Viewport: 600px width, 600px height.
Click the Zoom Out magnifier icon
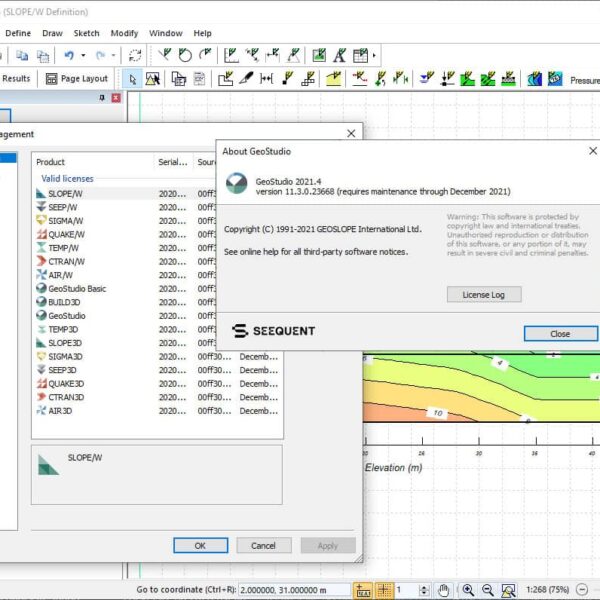pos(486,590)
